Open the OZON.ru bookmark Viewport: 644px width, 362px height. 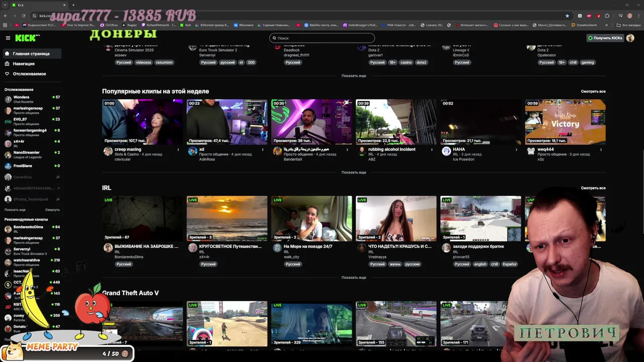tap(109, 25)
